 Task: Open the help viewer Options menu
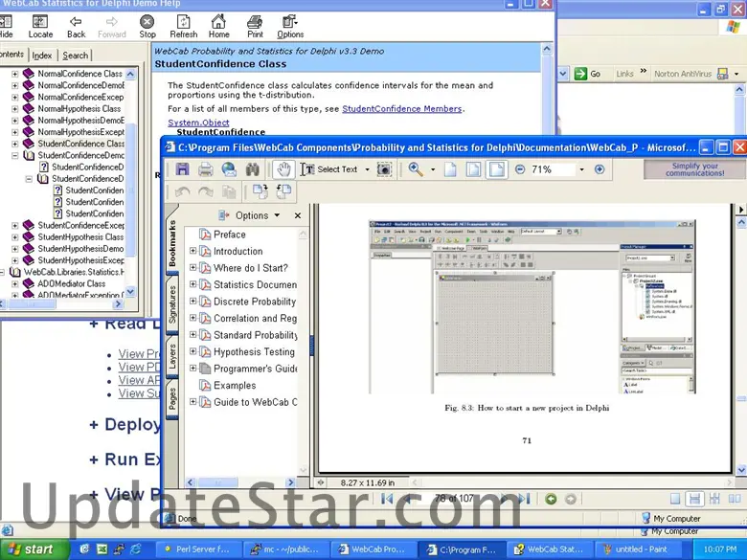click(x=290, y=27)
